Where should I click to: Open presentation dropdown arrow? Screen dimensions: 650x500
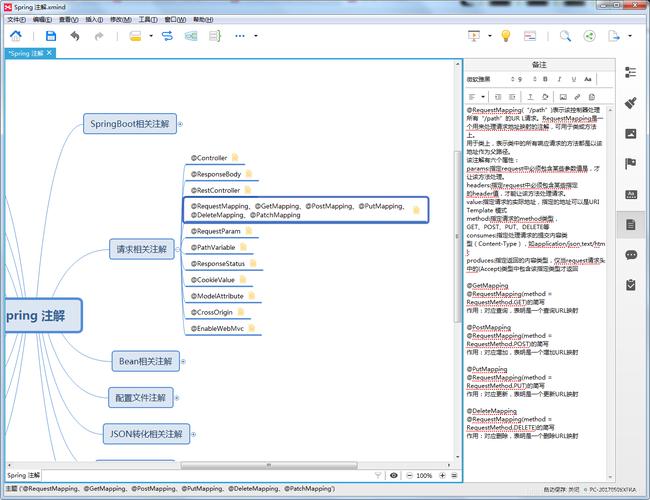[490, 36]
